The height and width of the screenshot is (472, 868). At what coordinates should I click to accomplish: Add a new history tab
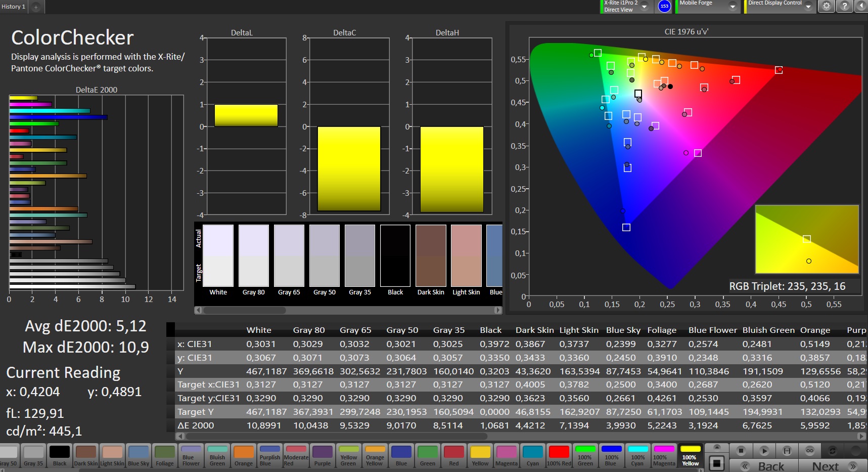tap(36, 7)
